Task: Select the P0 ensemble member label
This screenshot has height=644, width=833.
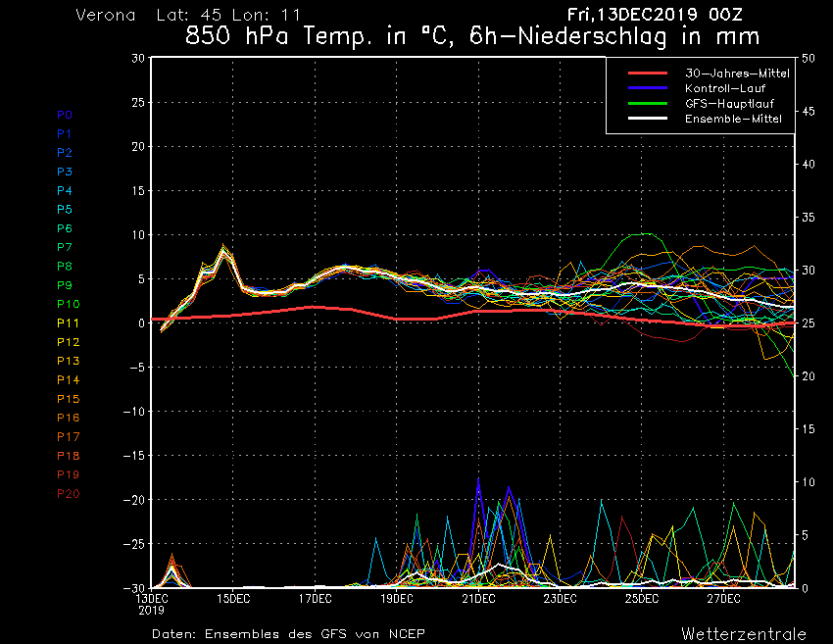Action: [65, 115]
